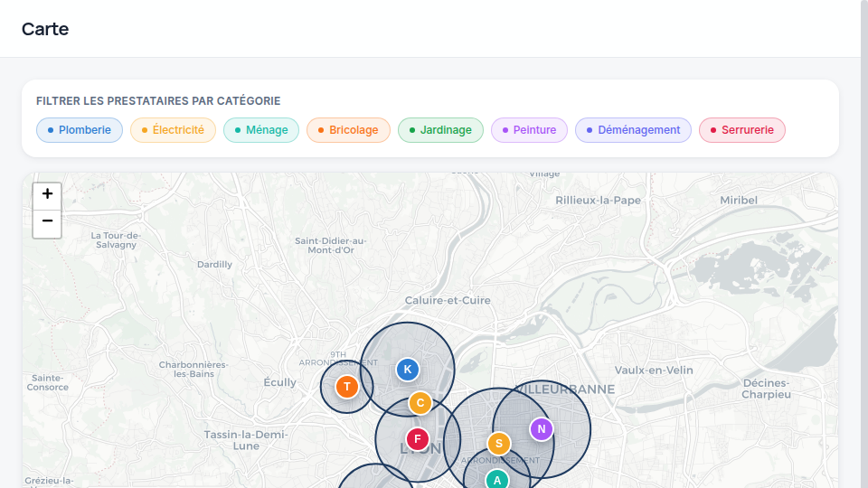Click the Caluire-et-Cuire map label

coord(448,300)
